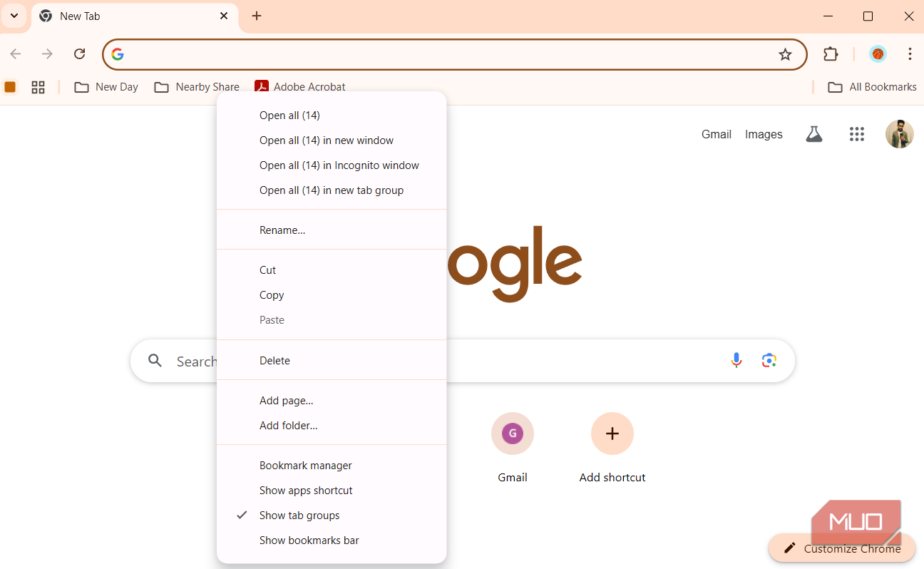Open the New Day bookmark folder
Viewport: 924px width, 569px height.
(106, 87)
